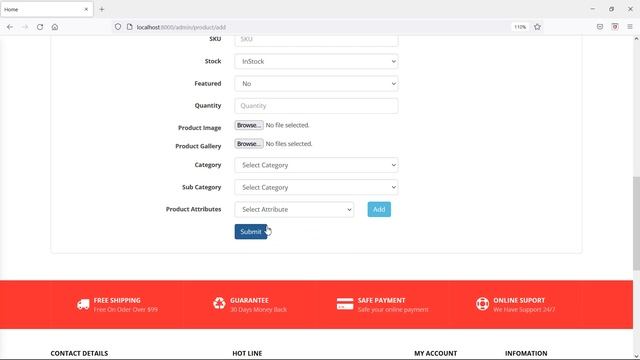Click the FREE SHIPPING heading text
The height and width of the screenshot is (360, 640).
(x=117, y=300)
